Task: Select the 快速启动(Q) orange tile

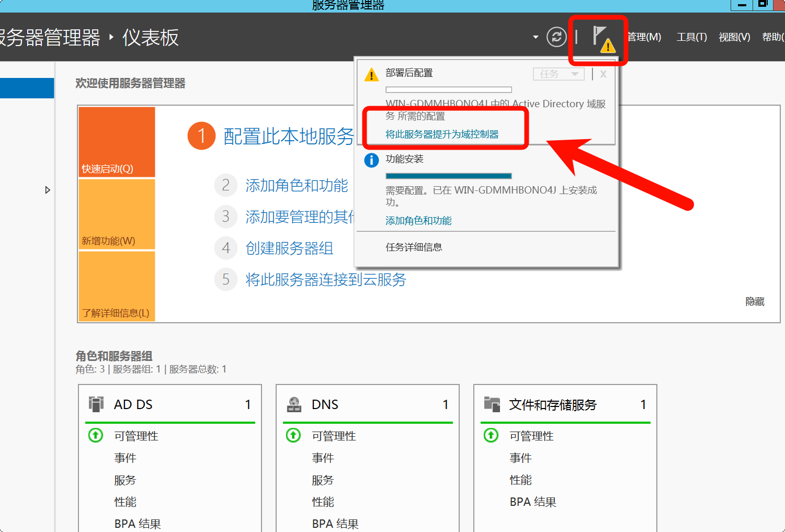Action: pos(117,142)
